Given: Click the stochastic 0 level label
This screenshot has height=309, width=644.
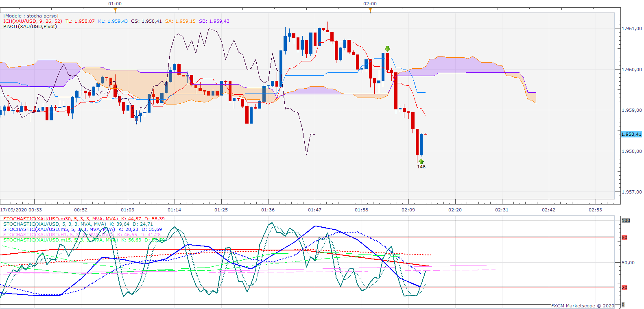Looking at the screenshot, I should 623,305.
